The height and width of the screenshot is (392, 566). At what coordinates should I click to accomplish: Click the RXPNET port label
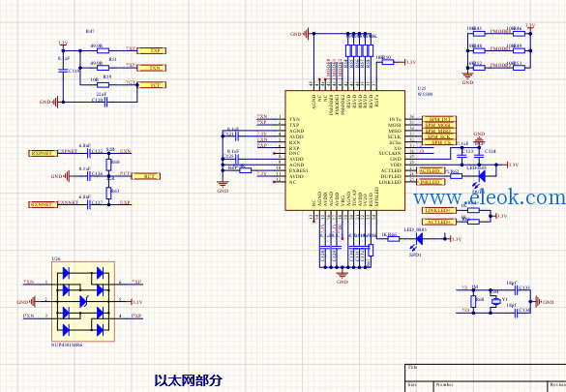[43, 153]
